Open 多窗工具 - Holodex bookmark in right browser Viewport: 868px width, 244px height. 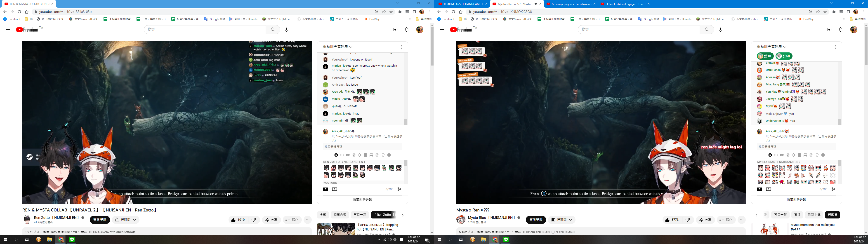click(x=678, y=19)
